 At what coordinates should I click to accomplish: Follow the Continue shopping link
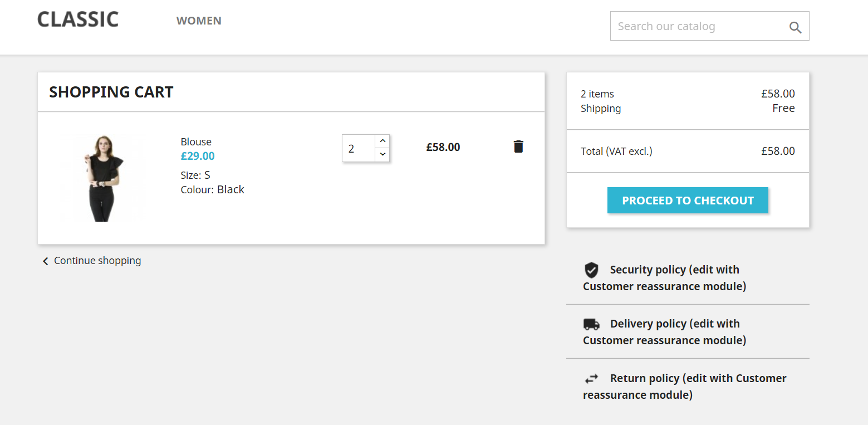click(x=97, y=261)
